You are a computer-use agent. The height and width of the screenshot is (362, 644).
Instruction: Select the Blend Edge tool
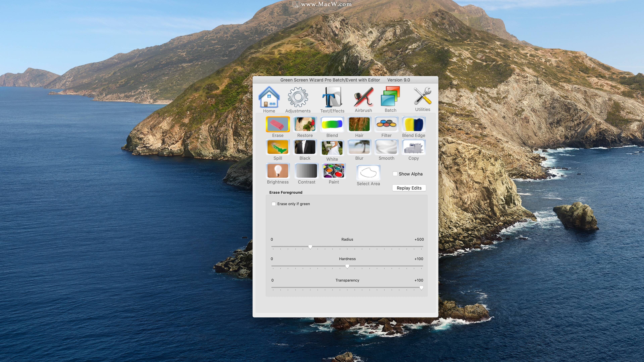(x=414, y=124)
